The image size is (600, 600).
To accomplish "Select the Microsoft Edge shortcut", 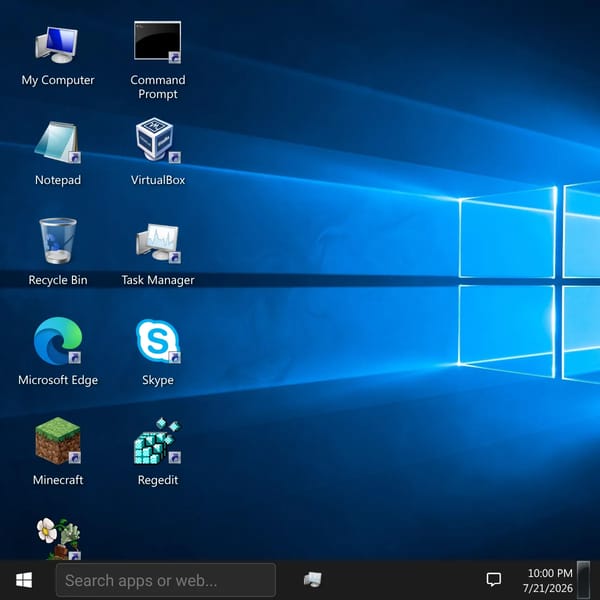I will [58, 341].
